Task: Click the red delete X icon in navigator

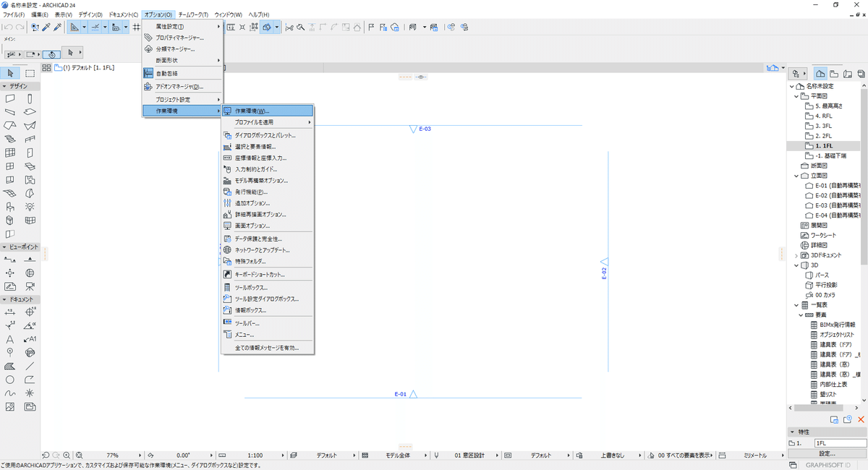Action: pyautogui.click(x=861, y=419)
